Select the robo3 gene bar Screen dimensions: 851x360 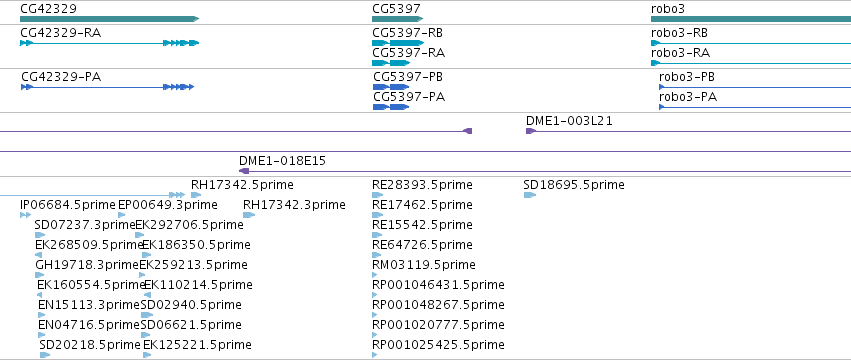pyautogui.click(x=751, y=19)
